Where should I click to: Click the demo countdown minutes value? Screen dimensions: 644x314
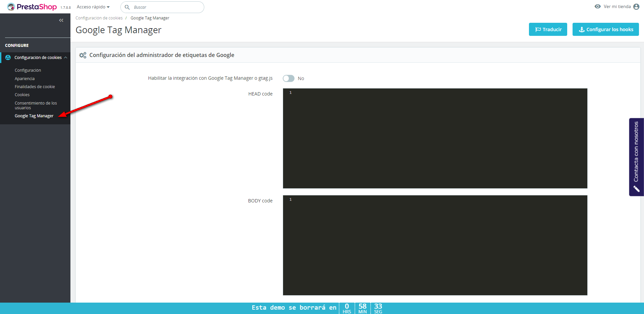363,306
